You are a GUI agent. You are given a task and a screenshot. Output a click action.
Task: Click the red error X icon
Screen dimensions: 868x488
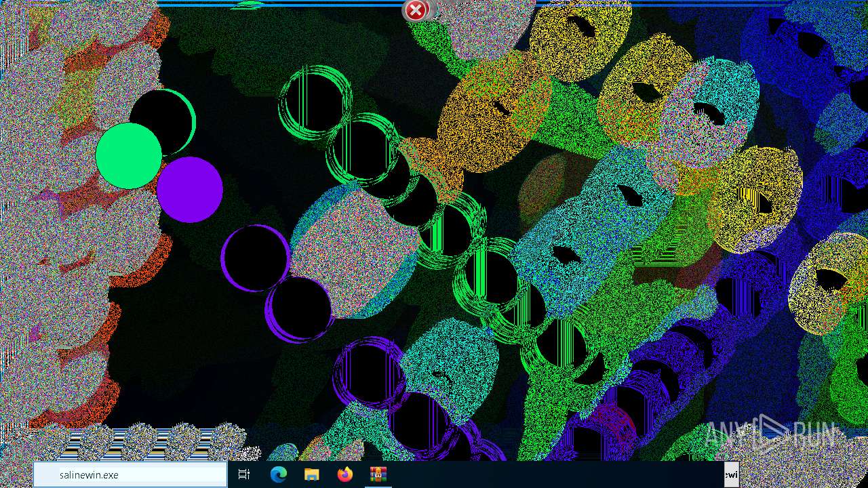click(416, 10)
